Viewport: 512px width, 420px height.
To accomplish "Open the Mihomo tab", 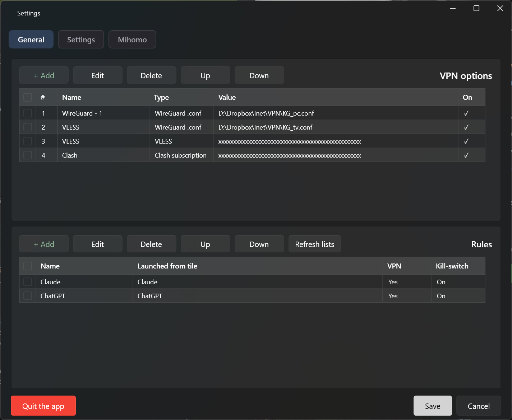I will [x=132, y=39].
